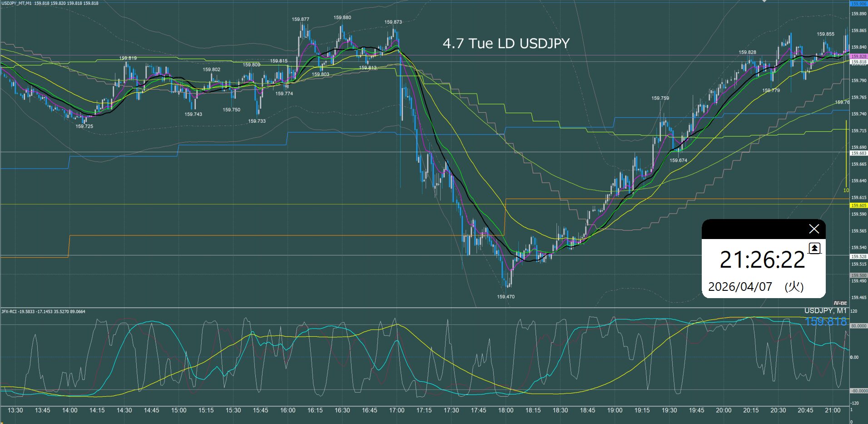Screen dimensions: 868x424
Task: Click the 159.528 horizontal line price tag
Action: pyautogui.click(x=858, y=257)
